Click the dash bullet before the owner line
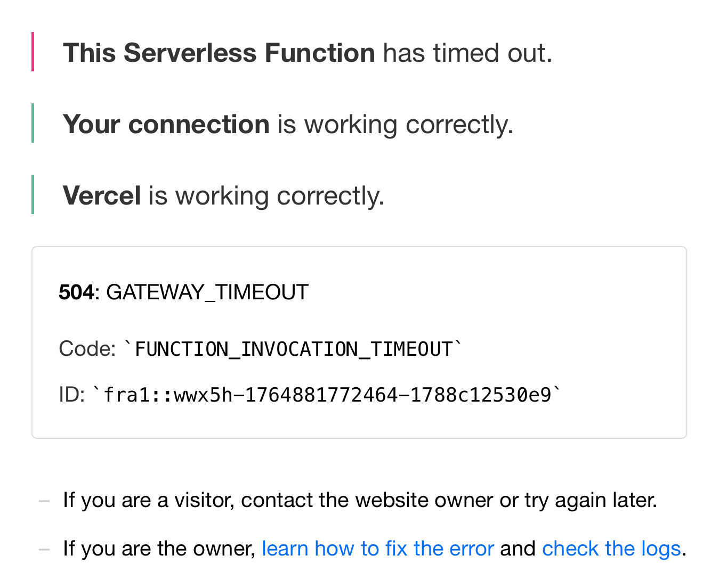 coord(44,549)
